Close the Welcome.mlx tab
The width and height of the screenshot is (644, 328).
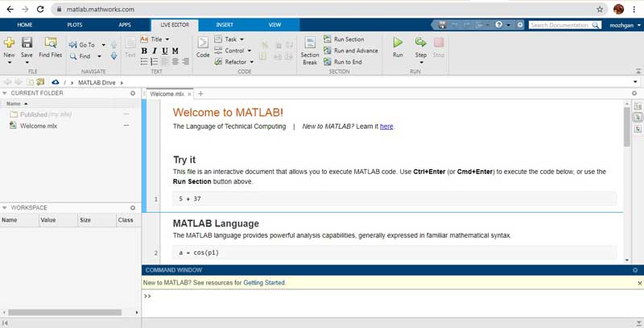(x=189, y=94)
